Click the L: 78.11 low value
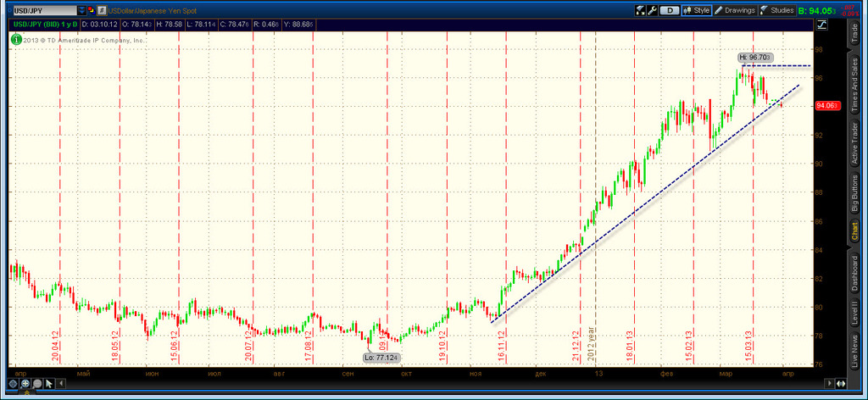The width and height of the screenshot is (868, 400). (200, 25)
